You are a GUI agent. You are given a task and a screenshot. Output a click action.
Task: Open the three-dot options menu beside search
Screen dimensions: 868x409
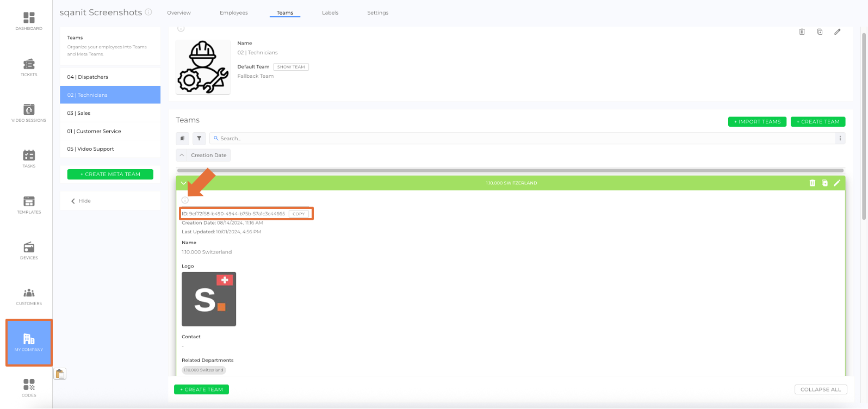840,139
